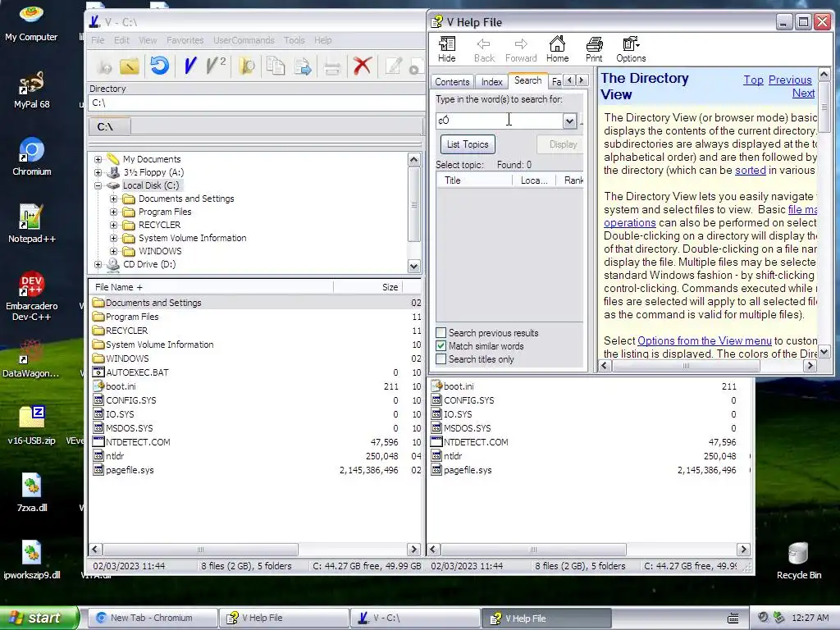Image resolution: width=840 pixels, height=630 pixels.
Task: Click the move files arrow icon
Action: (304, 66)
